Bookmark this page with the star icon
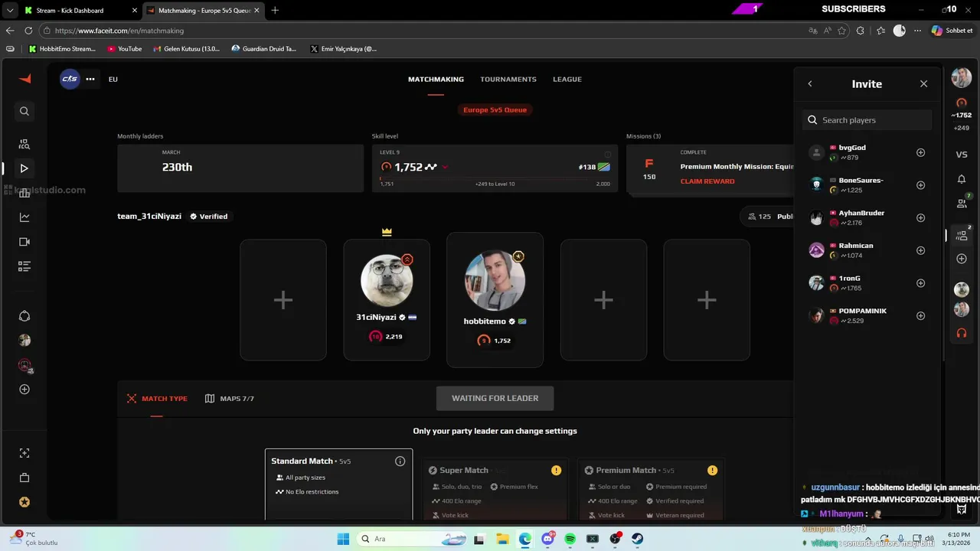The image size is (980, 551). point(842,31)
